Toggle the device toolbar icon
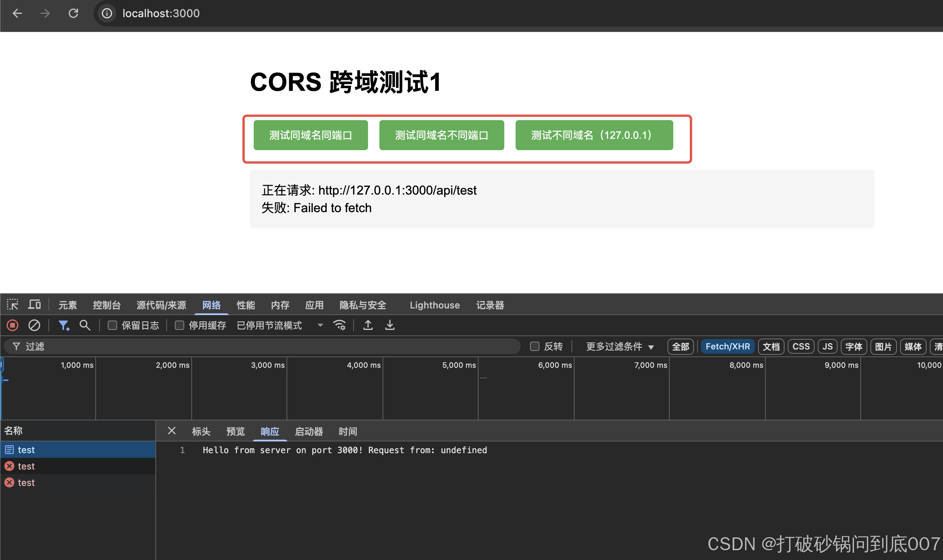The image size is (943, 560). click(34, 305)
